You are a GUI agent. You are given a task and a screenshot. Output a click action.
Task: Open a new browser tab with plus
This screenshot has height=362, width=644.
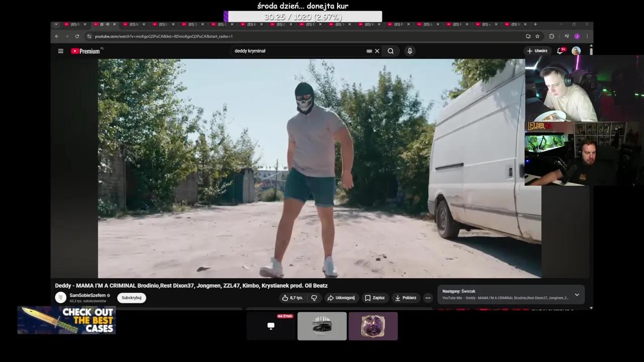535,24
